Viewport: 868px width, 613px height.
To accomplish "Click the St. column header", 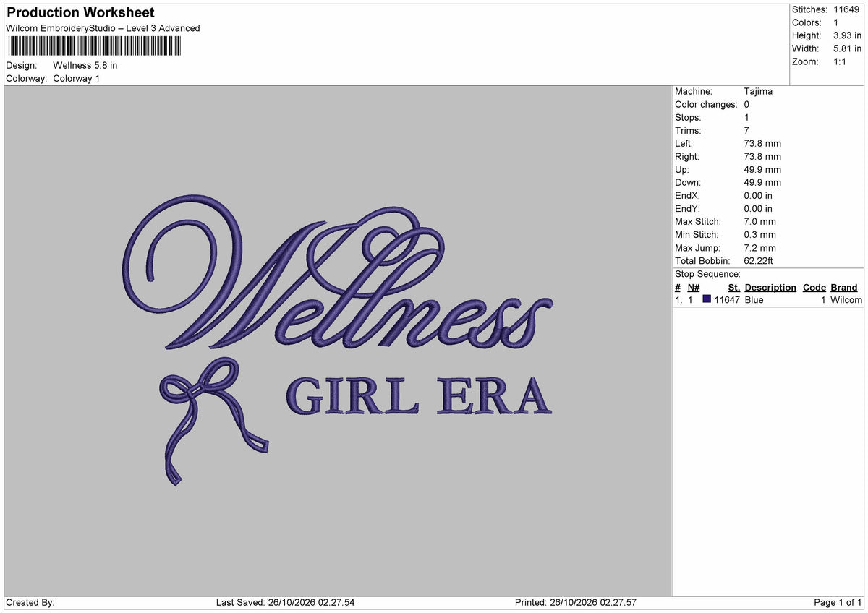I will (x=733, y=287).
